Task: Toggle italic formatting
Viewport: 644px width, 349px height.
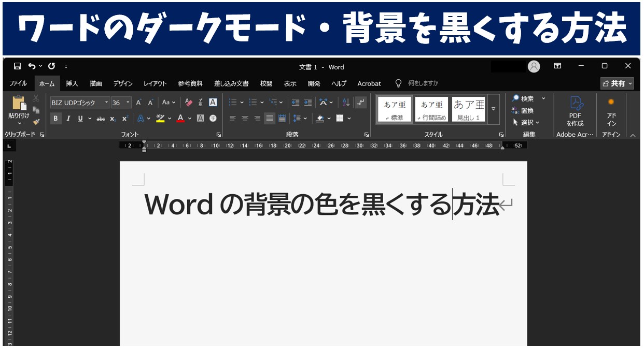Action: pyautogui.click(x=68, y=119)
